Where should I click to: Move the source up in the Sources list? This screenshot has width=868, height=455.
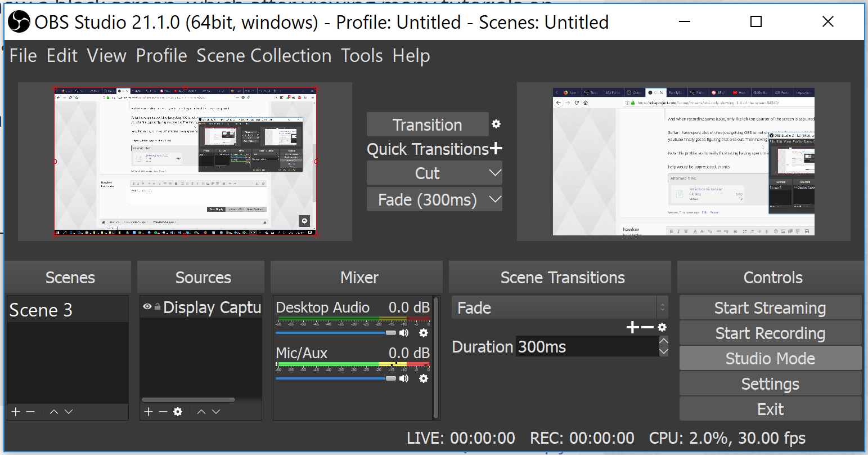pyautogui.click(x=201, y=412)
